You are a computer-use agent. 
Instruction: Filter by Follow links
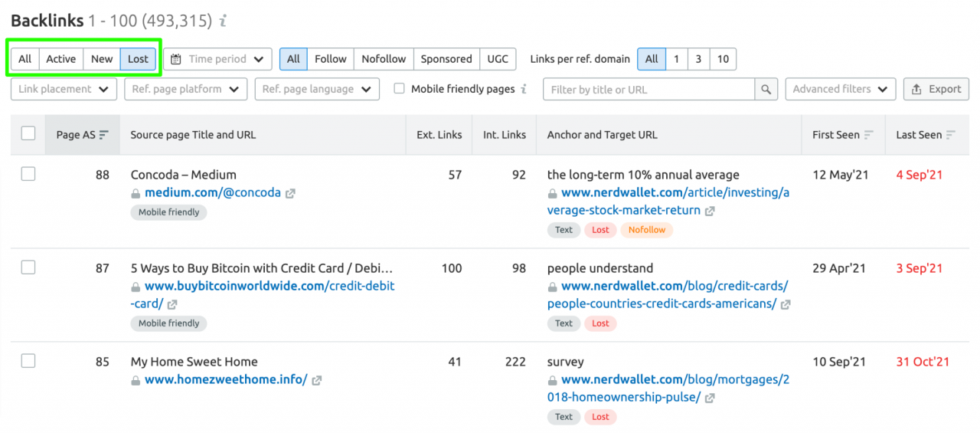click(x=331, y=59)
